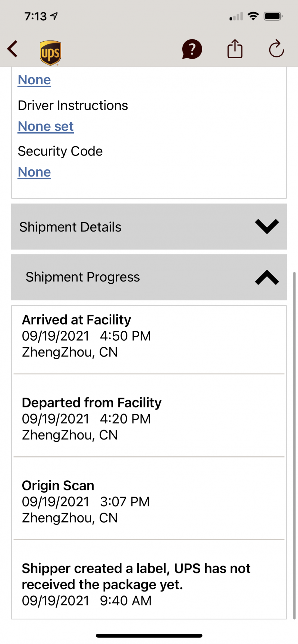The width and height of the screenshot is (298, 644).
Task: Tap the share icon
Action: 235,49
